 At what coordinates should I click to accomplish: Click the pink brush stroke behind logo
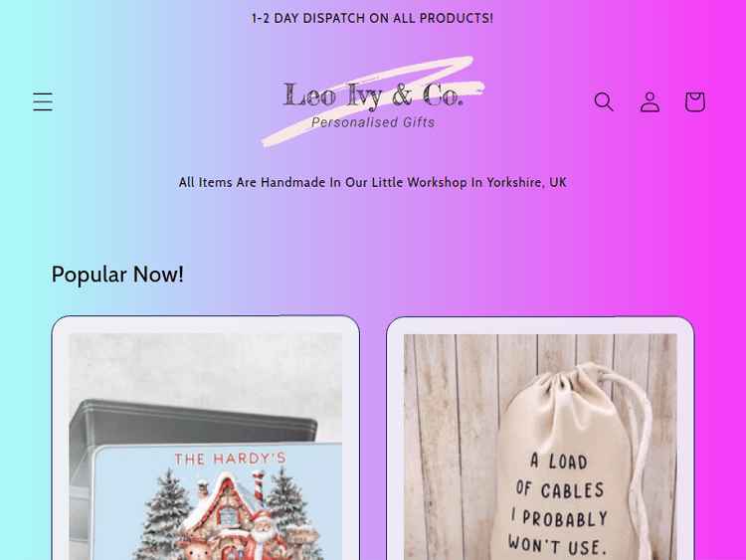pyautogui.click(x=373, y=100)
